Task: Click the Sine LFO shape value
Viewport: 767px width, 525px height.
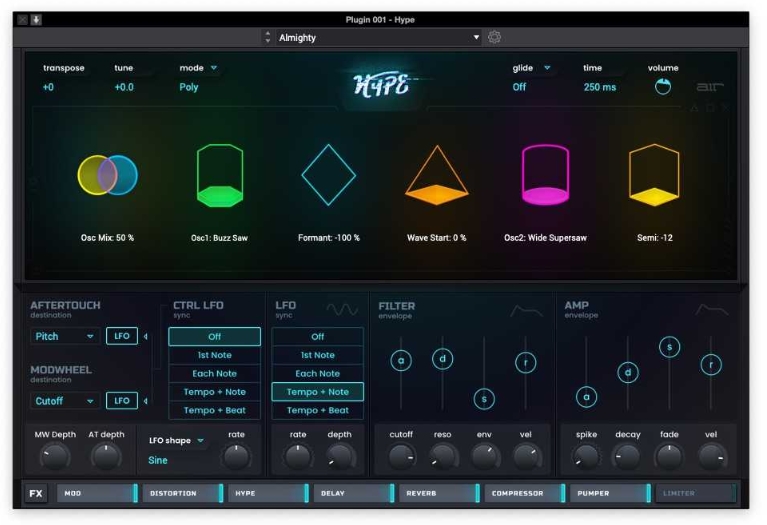Action: [x=158, y=460]
